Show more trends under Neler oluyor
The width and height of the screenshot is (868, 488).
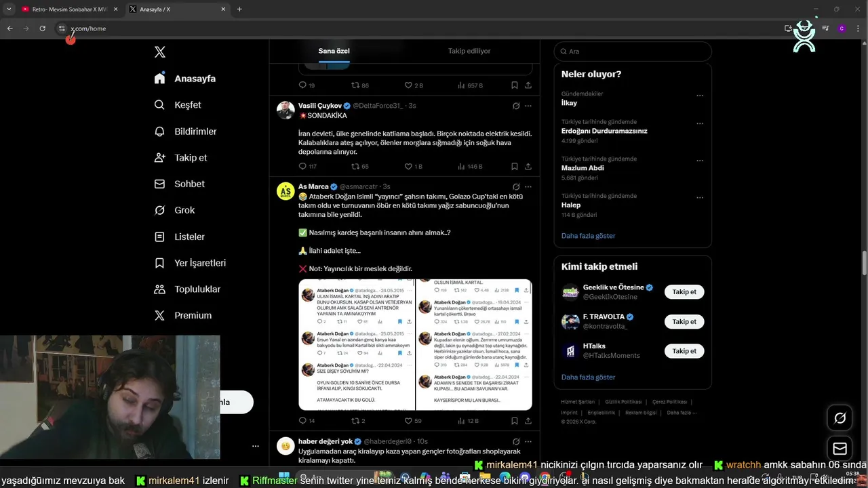point(588,236)
